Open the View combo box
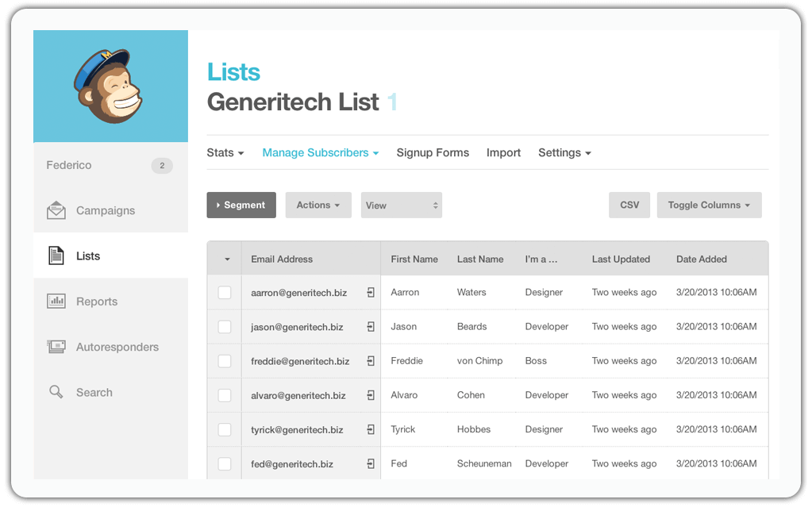Screen dimensions: 812x507 401,205
